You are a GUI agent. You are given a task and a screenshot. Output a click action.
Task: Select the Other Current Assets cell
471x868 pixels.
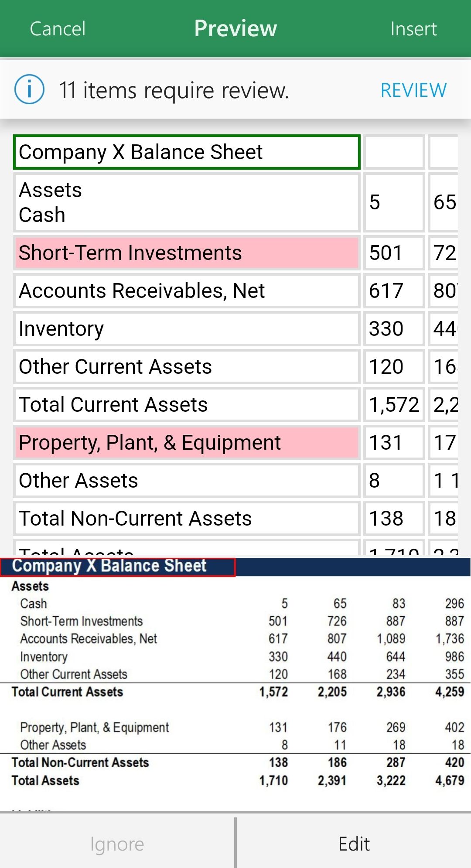[186, 366]
